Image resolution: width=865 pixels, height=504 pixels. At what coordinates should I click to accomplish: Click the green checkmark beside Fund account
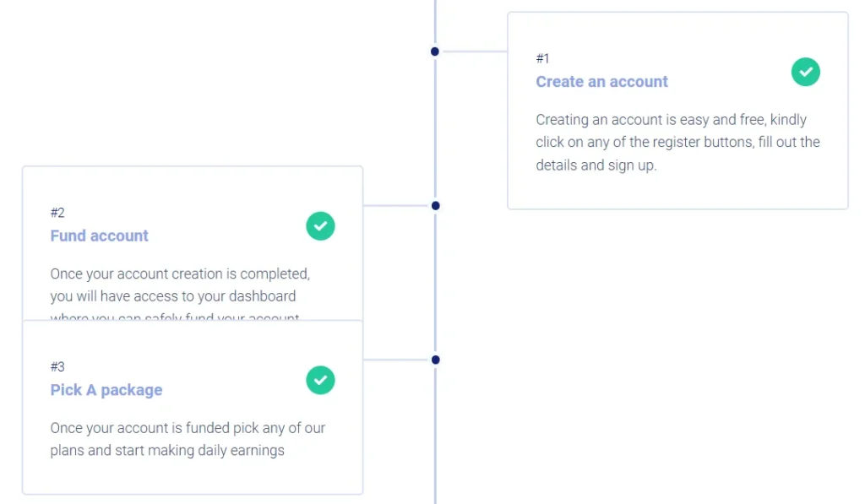pyautogui.click(x=320, y=226)
